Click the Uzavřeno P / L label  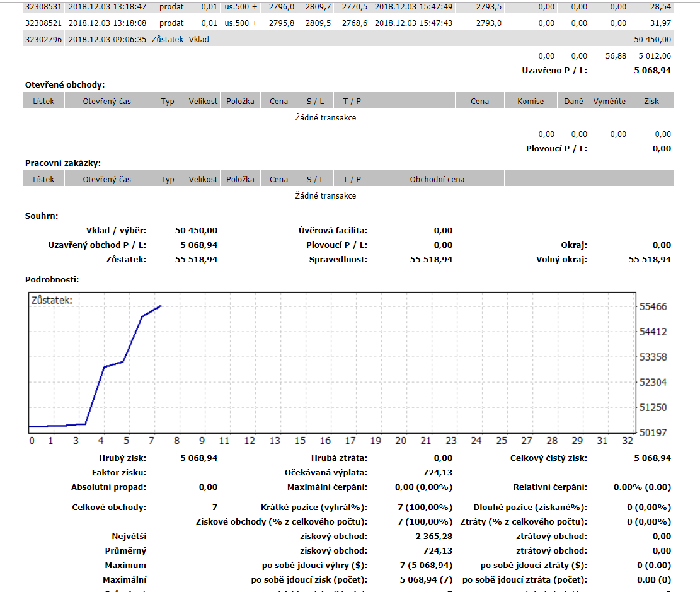coord(554,70)
